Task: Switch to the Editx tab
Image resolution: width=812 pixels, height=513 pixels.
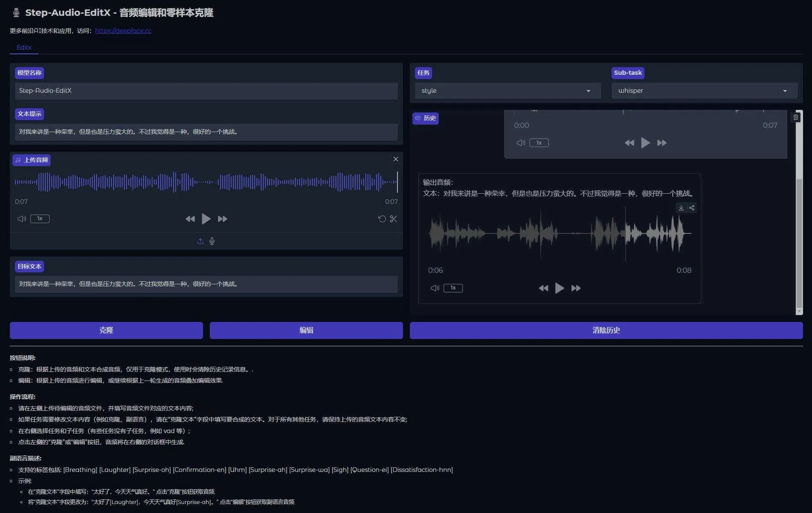Action: tap(24, 47)
